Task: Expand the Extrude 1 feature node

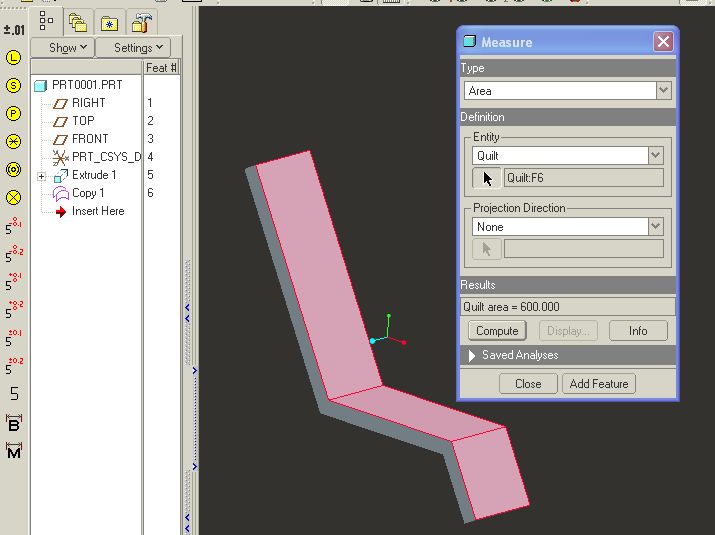Action: click(x=41, y=176)
